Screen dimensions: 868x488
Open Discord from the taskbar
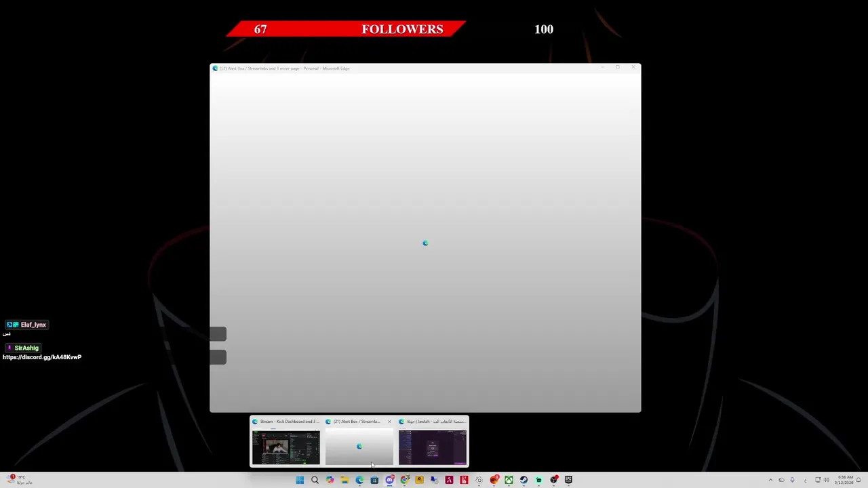point(389,480)
